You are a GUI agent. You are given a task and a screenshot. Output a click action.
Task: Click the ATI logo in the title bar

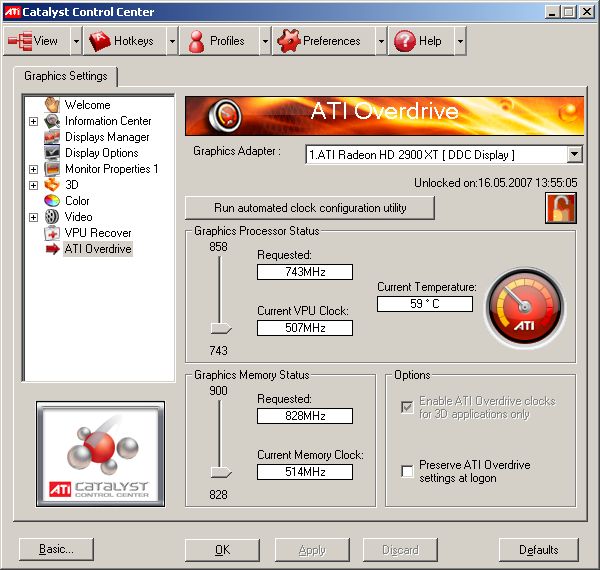coord(12,11)
